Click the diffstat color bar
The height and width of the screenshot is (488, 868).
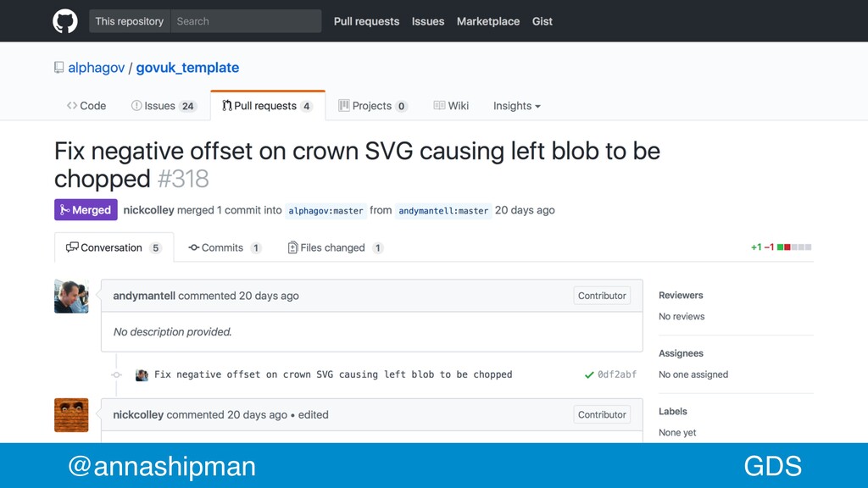(794, 247)
